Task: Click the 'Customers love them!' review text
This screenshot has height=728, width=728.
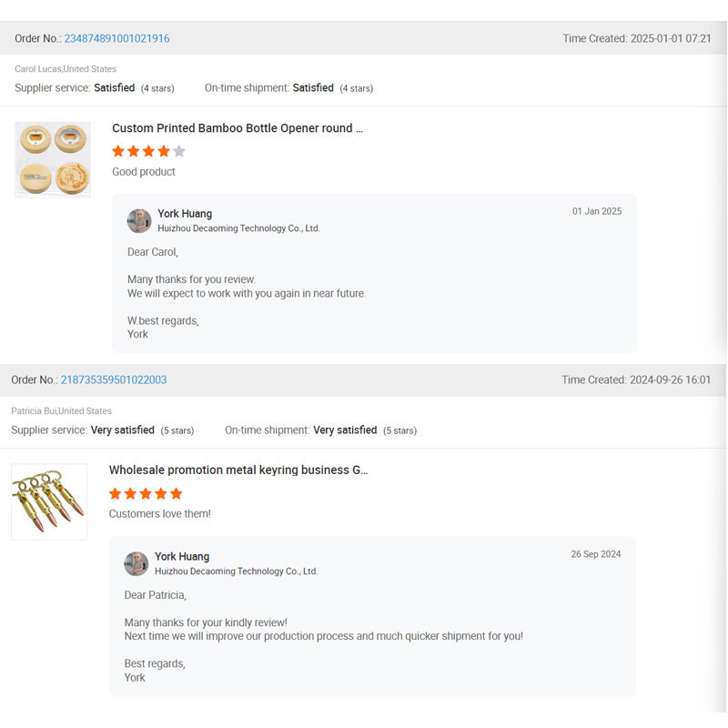Action: pyautogui.click(x=160, y=514)
